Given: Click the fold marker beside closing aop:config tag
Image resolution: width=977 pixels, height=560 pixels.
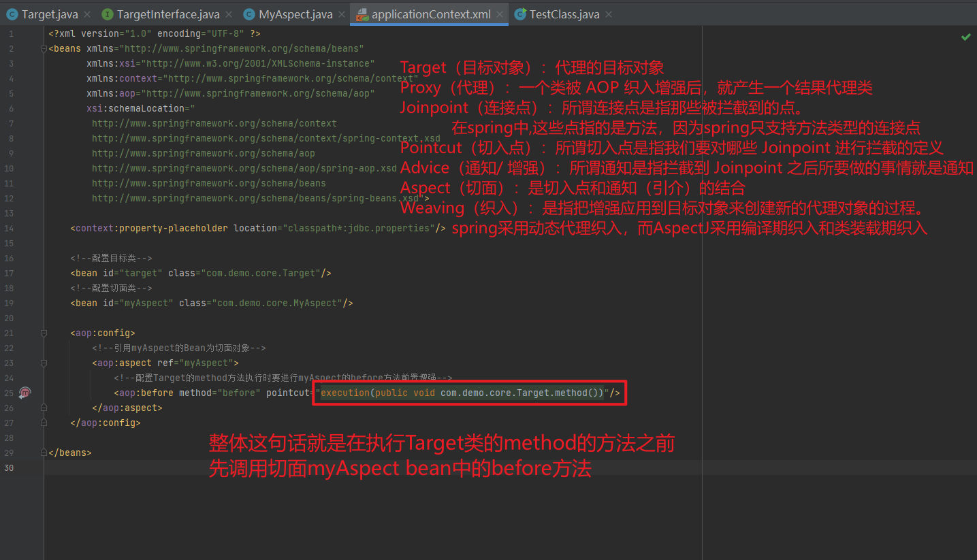Looking at the screenshot, I should (44, 423).
